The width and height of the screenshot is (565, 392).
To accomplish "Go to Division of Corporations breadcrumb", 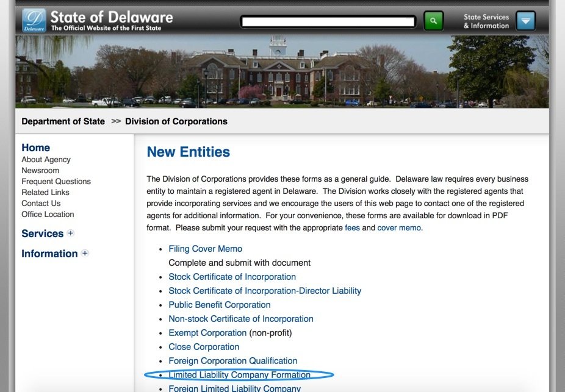I will 176,121.
